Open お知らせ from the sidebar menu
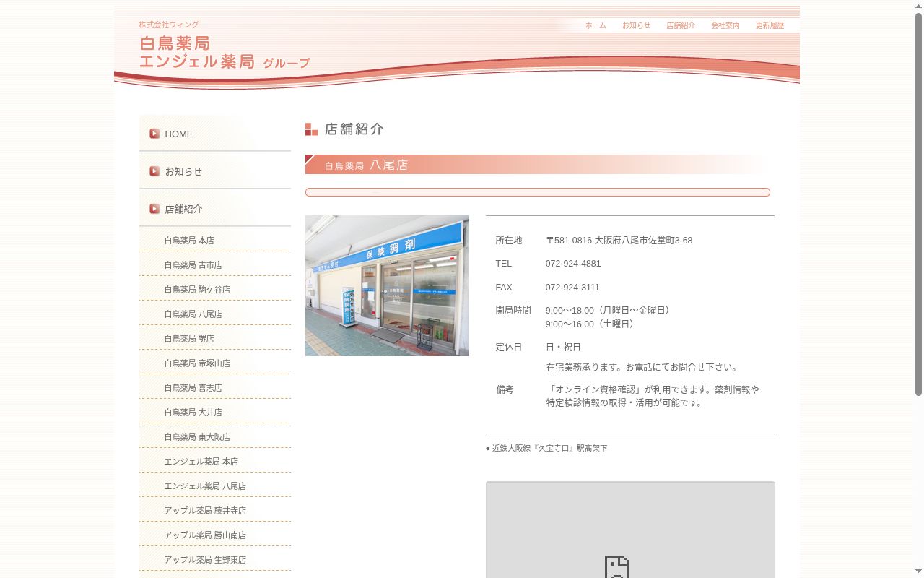924x578 pixels. 215,171
